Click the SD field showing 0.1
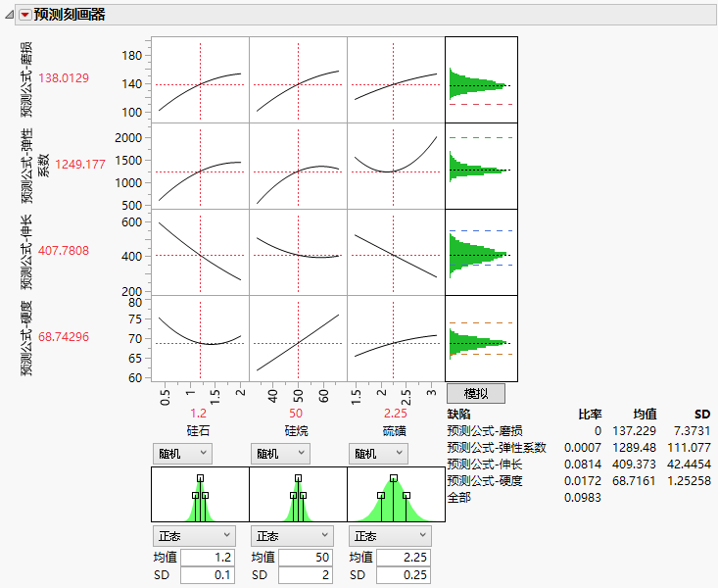Image resolution: width=718 pixels, height=588 pixels. [x=208, y=575]
